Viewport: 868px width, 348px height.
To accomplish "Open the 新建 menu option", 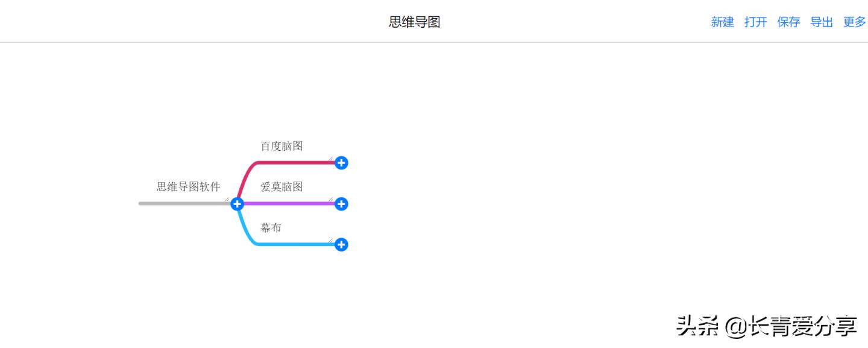I will [722, 22].
